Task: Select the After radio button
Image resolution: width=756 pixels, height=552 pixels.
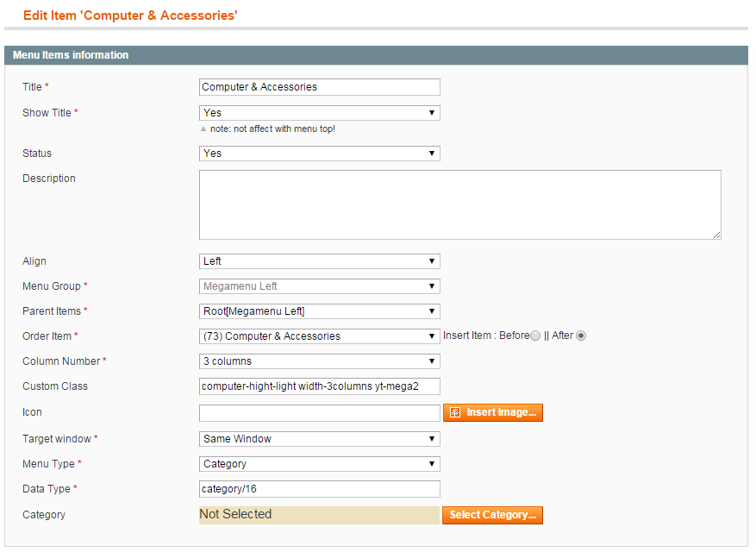Action: point(581,336)
